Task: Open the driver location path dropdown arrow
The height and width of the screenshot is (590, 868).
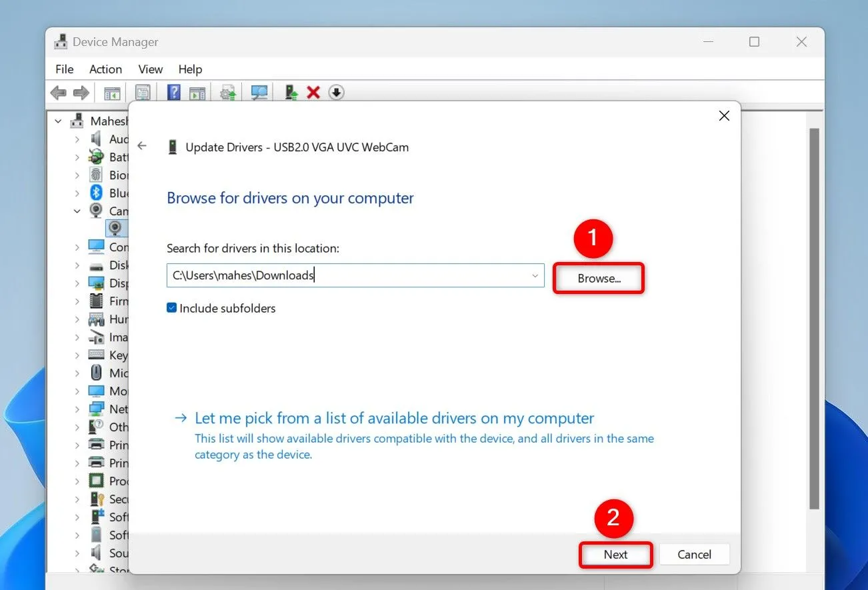Action: pyautogui.click(x=535, y=275)
